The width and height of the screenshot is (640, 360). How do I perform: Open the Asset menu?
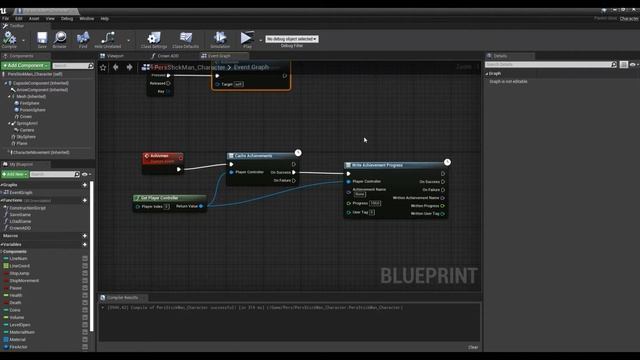tap(34, 18)
